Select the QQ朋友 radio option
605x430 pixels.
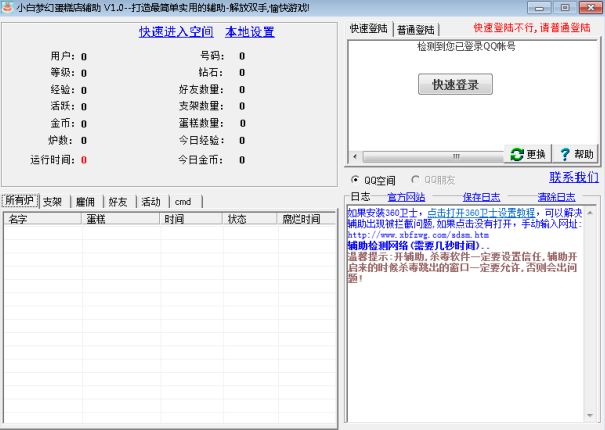click(416, 180)
